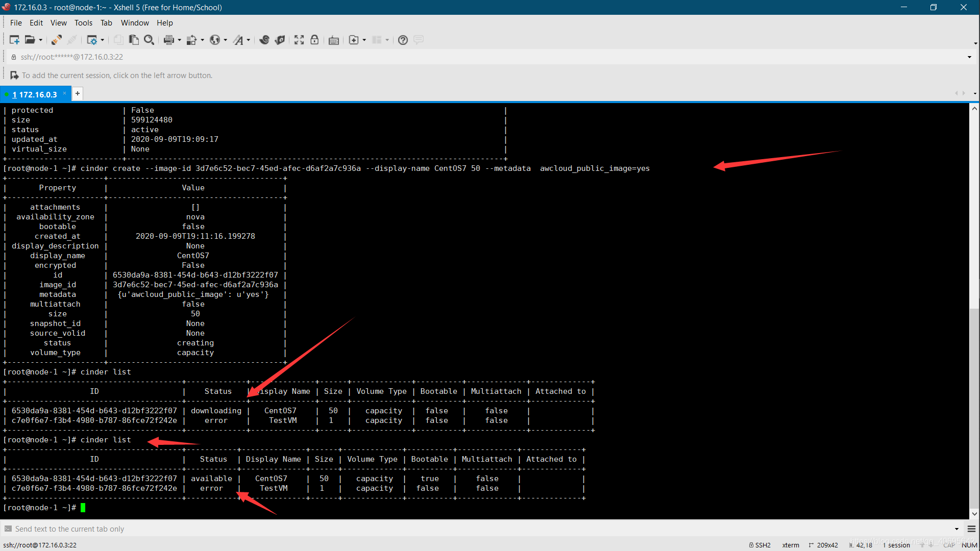The image size is (980, 551).
Task: Toggle Full Screen with the arrows icon
Action: 299,40
